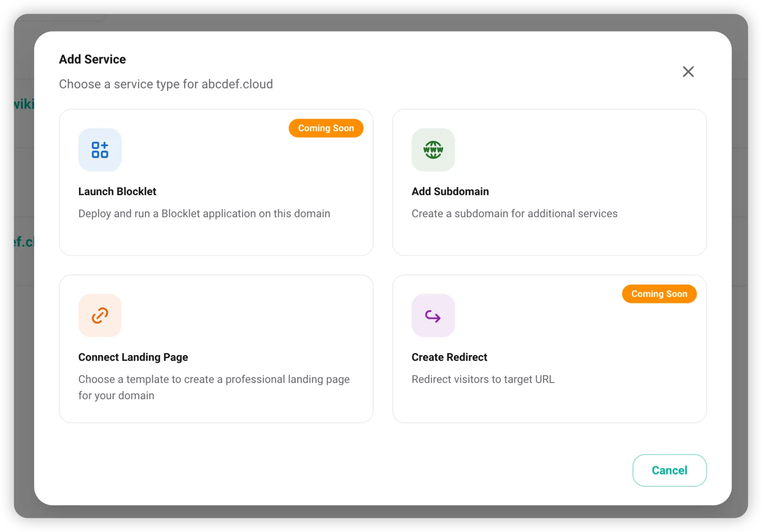Cancel adding a service
Screen dimensions: 762x532
pyautogui.click(x=670, y=470)
